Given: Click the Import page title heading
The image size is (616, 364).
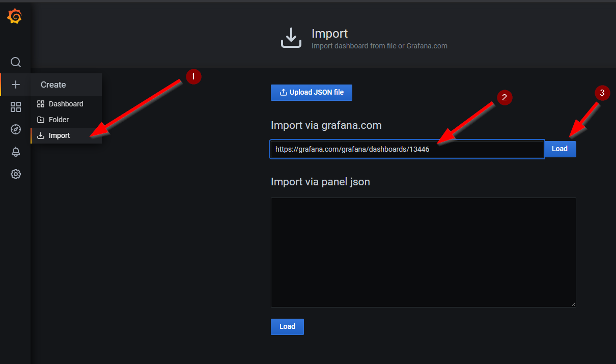Looking at the screenshot, I should pyautogui.click(x=329, y=33).
